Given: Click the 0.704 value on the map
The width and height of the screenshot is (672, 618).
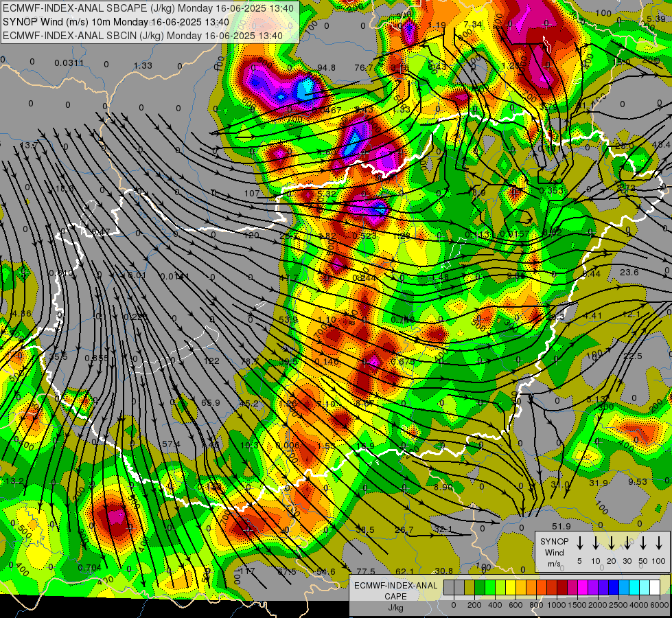Looking at the screenshot, I should click(89, 568).
